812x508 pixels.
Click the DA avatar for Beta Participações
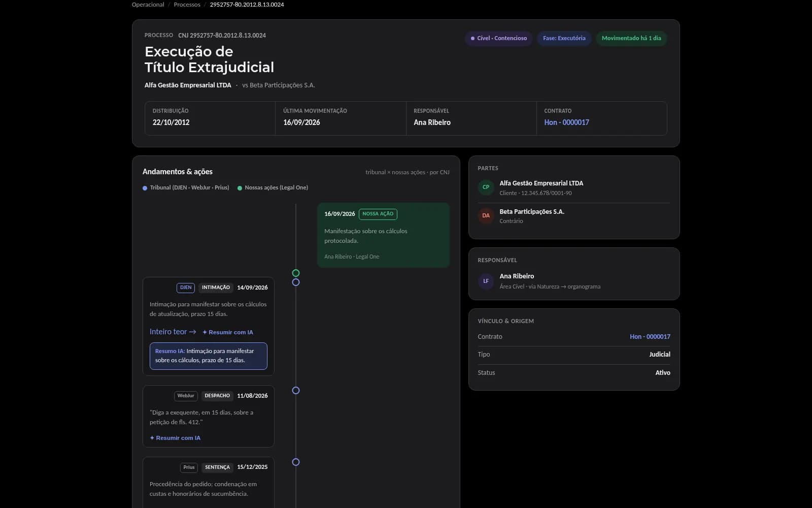486,216
